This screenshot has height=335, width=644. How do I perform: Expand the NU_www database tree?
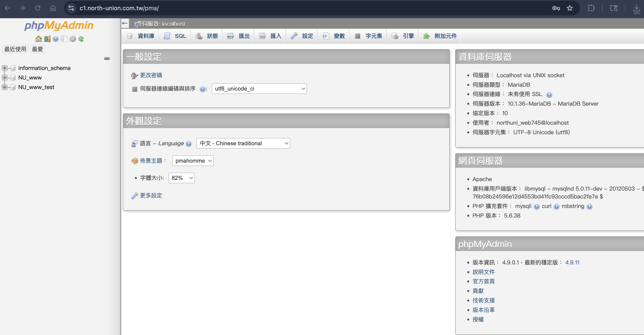(4, 77)
